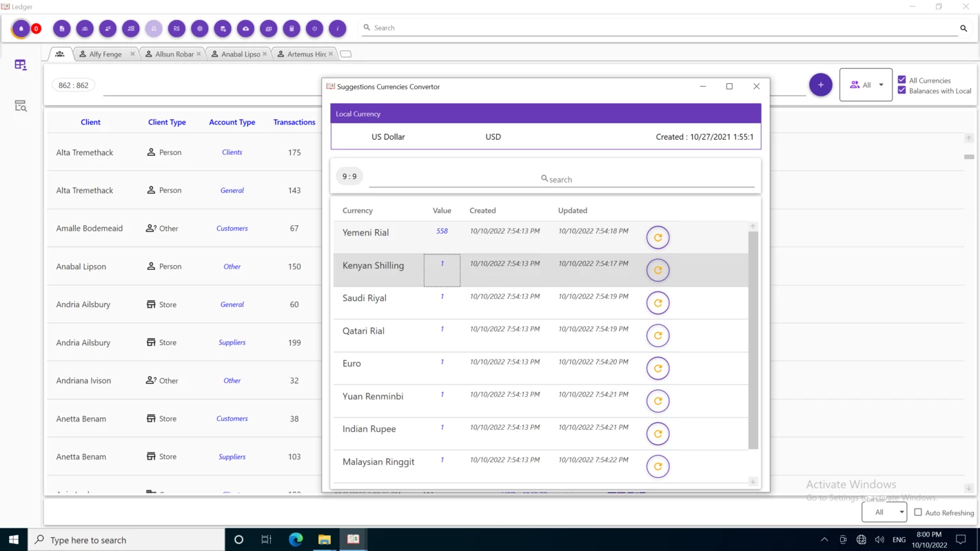The image size is (980, 551).
Task: Click the cloud upload toolbar icon
Action: click(246, 28)
